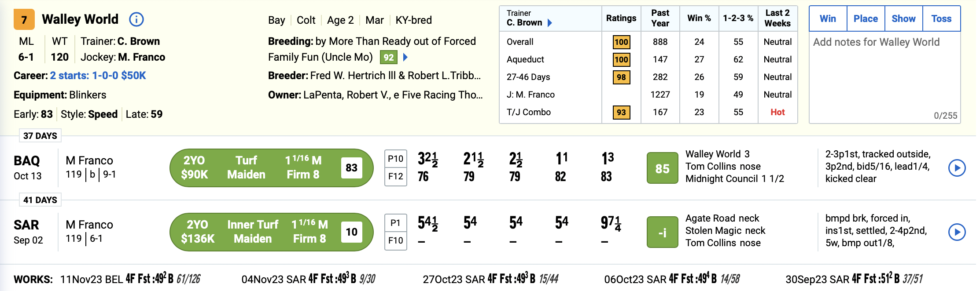
Task: Click the Overall 100 trainer rating badge
Action: coord(621,42)
